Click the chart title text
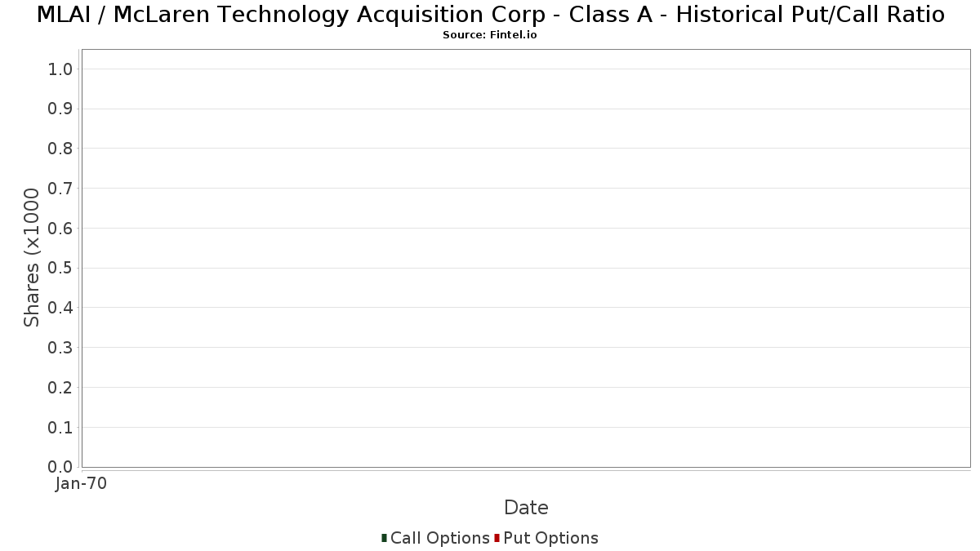Image resolution: width=980 pixels, height=551 pixels. click(490, 15)
